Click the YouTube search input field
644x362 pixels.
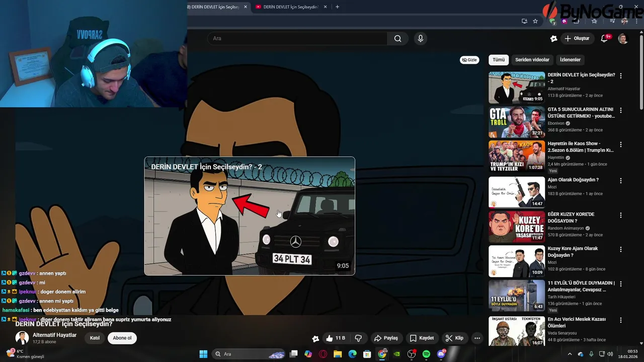click(297, 38)
